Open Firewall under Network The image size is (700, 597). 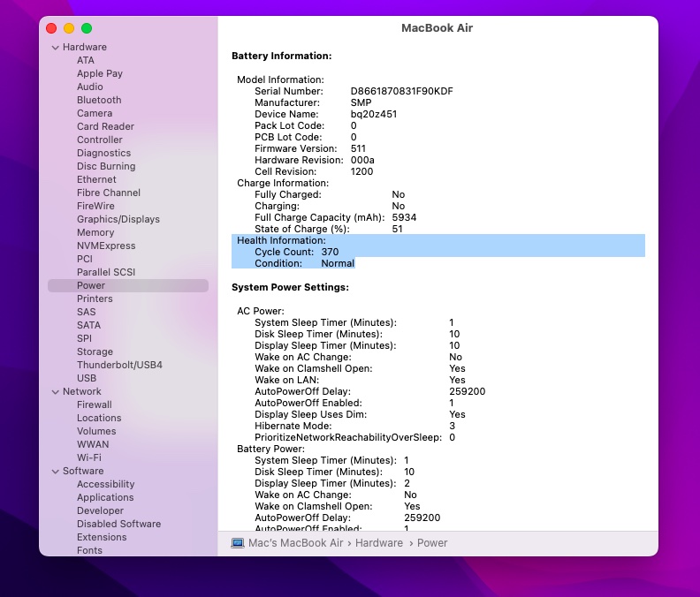(94, 404)
